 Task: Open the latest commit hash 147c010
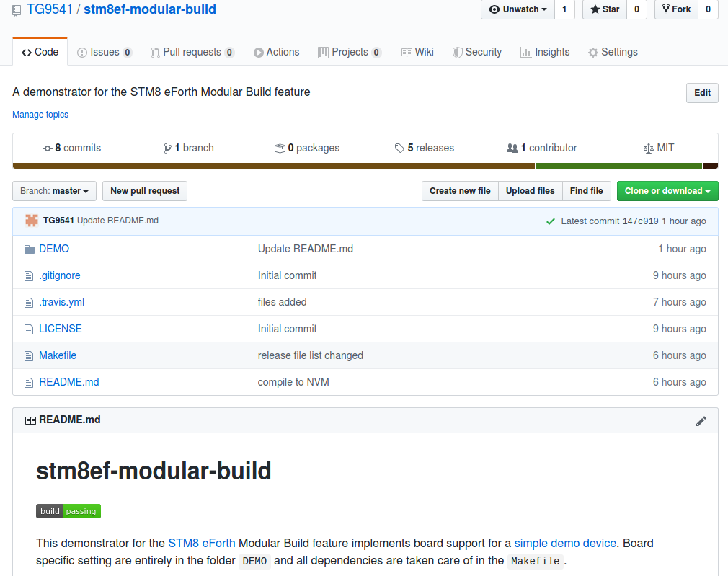(640, 221)
